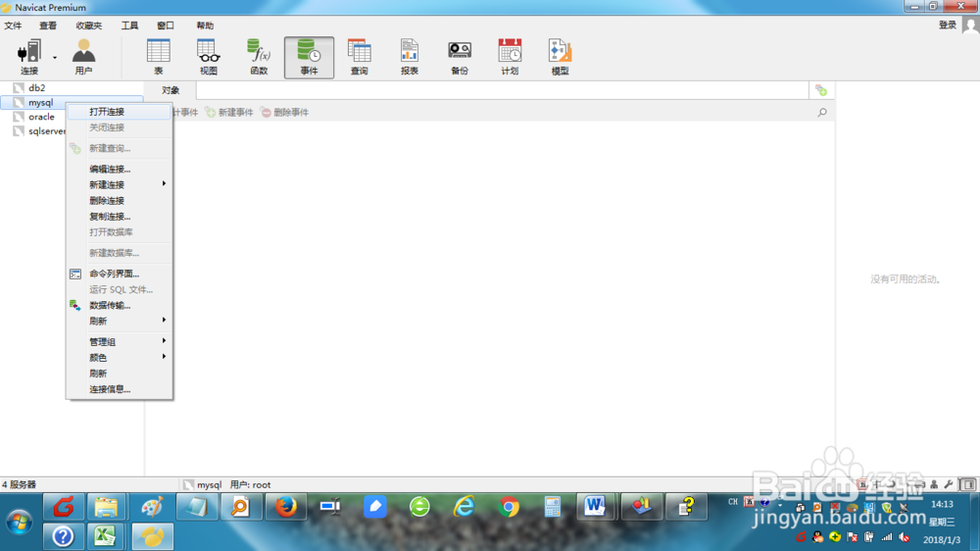The image size is (980, 551).
Task: Open the View (查看) menu
Action: (x=48, y=25)
